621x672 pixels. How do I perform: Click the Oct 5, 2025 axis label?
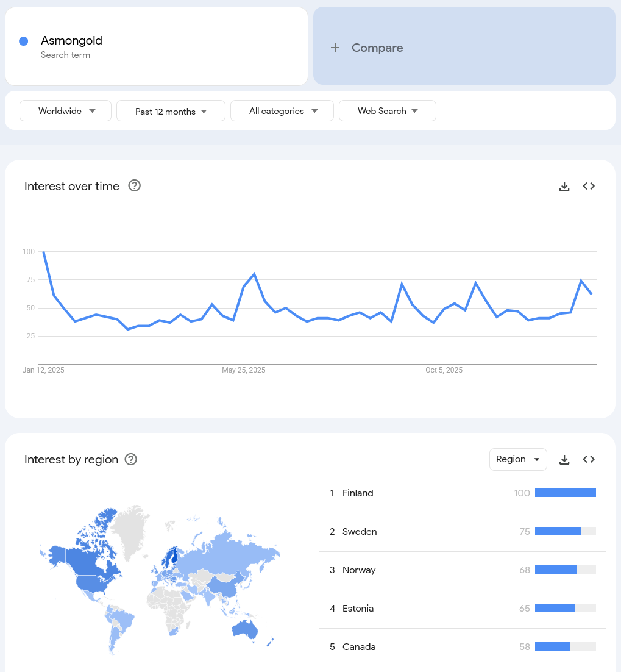tap(444, 370)
